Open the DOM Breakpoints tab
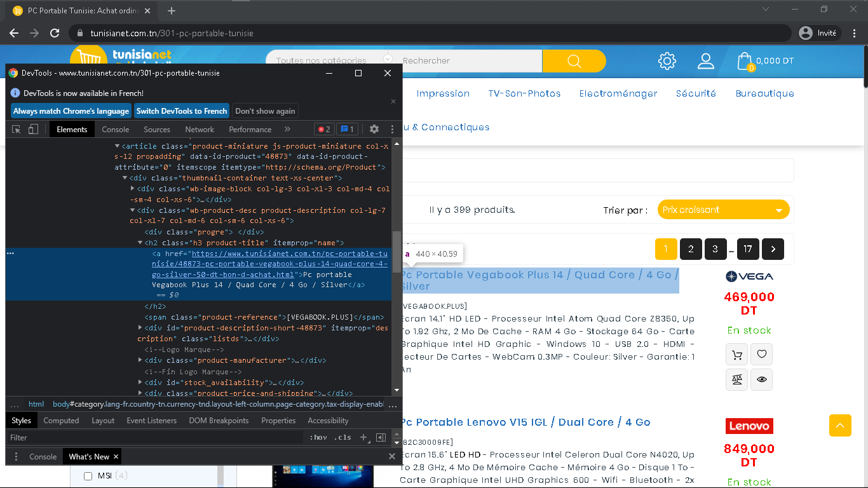Viewport: 868px width, 488px height. (219, 421)
